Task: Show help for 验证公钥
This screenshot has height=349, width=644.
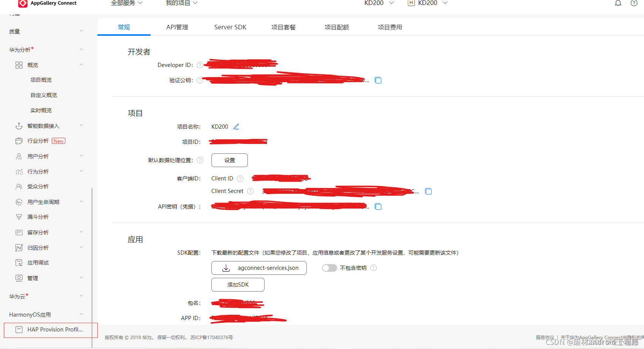Action: pos(200,80)
